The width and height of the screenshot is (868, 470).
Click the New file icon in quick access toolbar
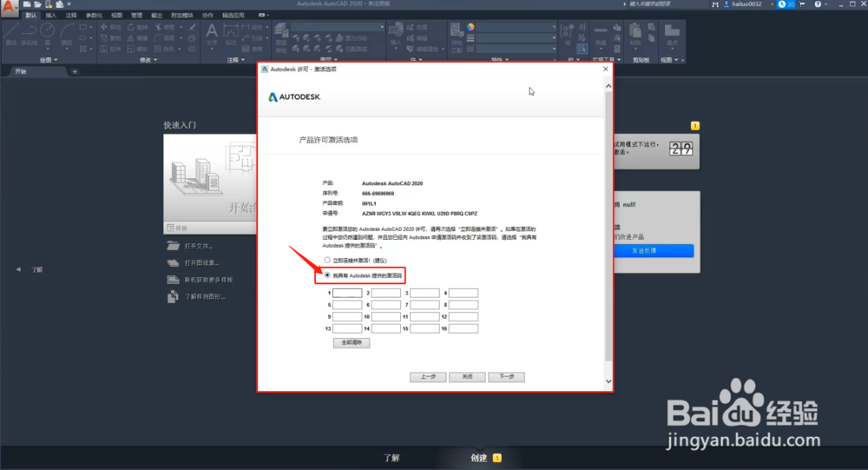pos(27,3)
